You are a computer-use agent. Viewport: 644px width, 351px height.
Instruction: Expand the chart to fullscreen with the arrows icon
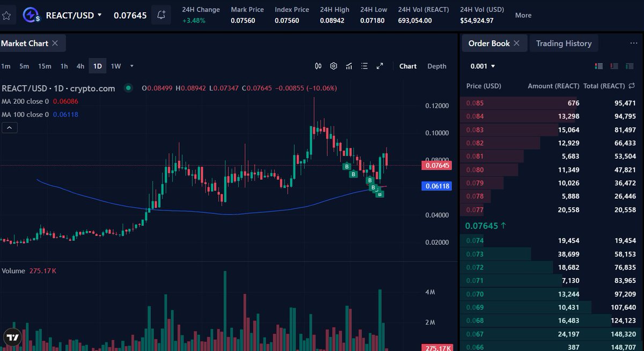coord(380,65)
